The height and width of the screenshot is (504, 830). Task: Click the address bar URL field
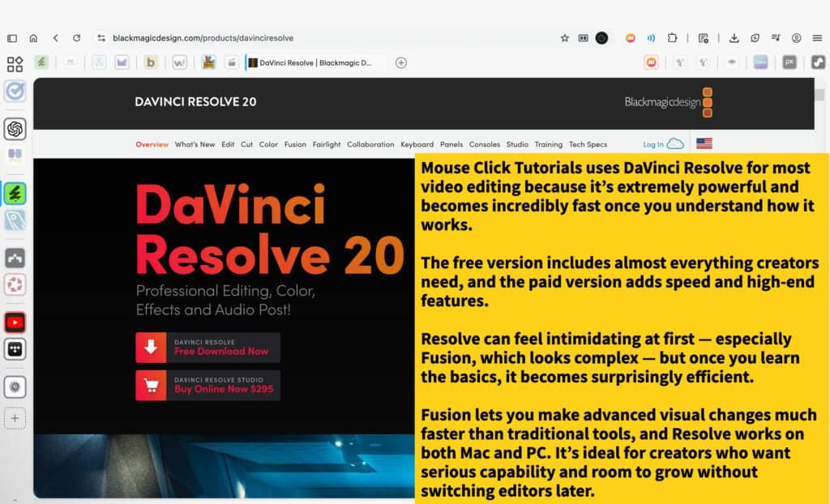click(x=324, y=38)
